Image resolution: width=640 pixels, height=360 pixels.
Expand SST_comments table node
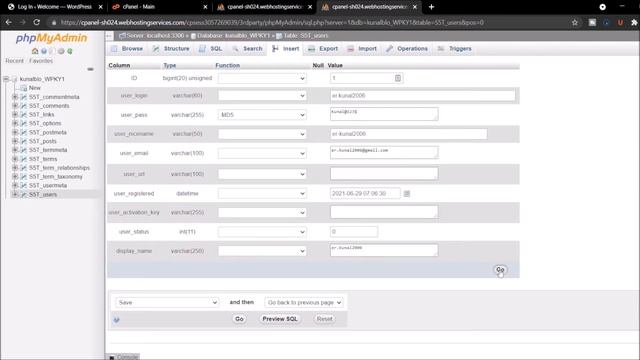(15, 106)
